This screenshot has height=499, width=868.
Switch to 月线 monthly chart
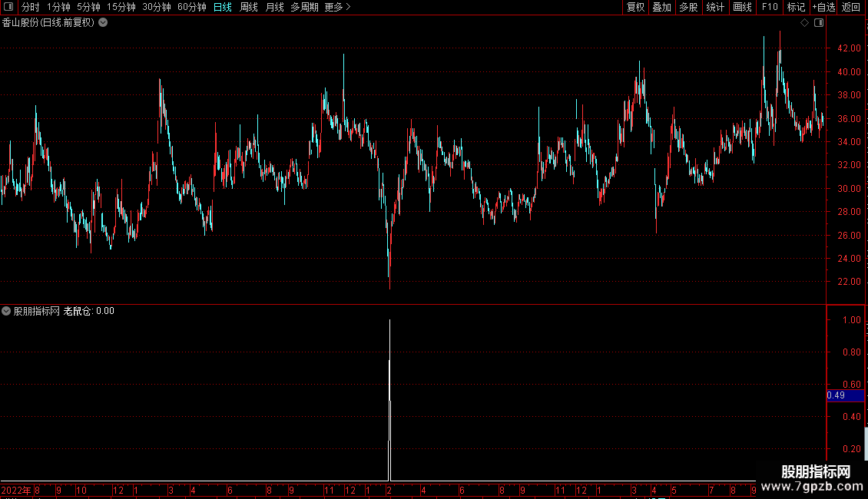click(x=274, y=7)
